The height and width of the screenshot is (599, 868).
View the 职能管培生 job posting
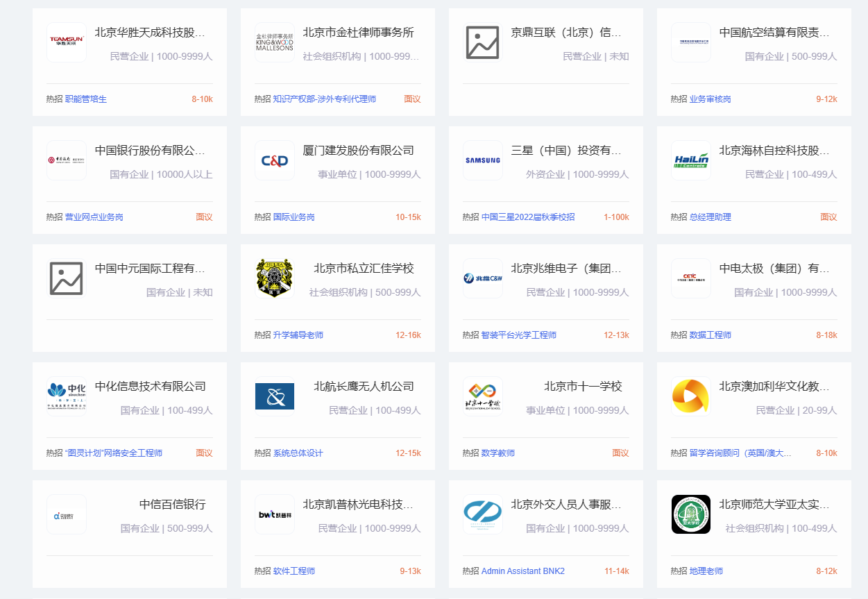(x=86, y=99)
